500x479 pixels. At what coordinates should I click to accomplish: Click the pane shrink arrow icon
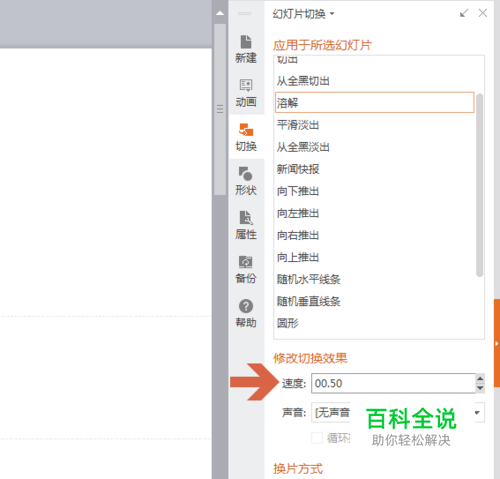point(464,13)
